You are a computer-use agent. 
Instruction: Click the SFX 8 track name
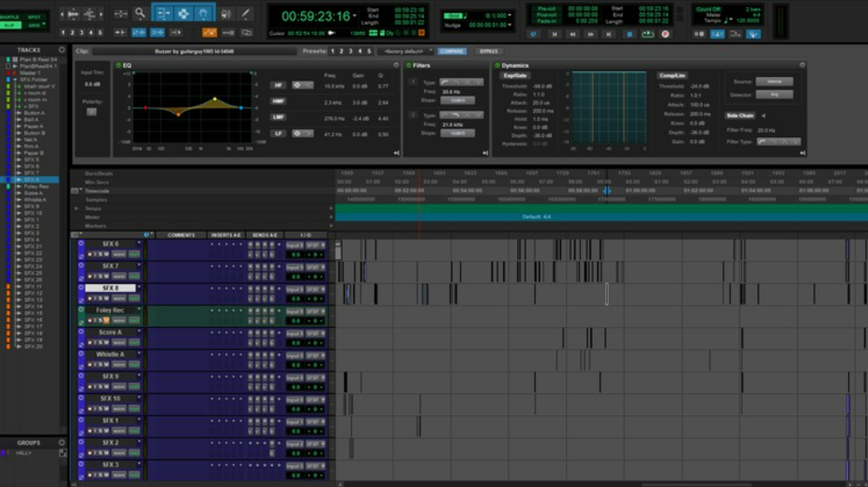[110, 288]
